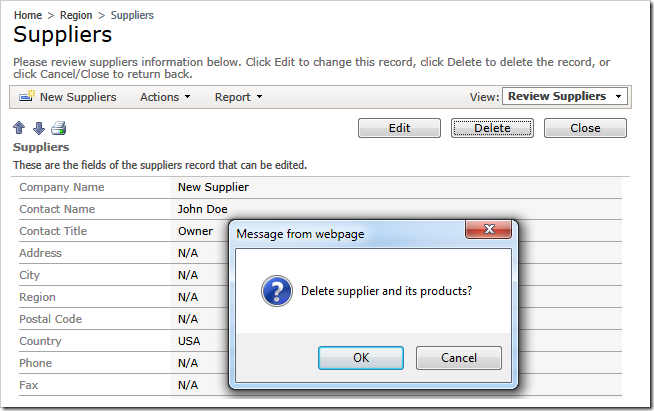Click the New Suppliers toolbar text
Image resolution: width=654 pixels, height=411 pixels.
click(78, 97)
